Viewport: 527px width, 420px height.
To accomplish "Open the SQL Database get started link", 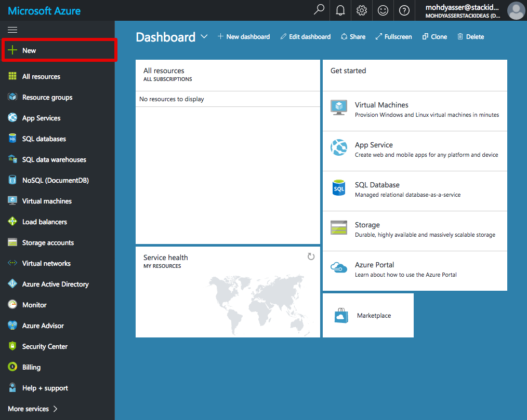I will [x=415, y=191].
